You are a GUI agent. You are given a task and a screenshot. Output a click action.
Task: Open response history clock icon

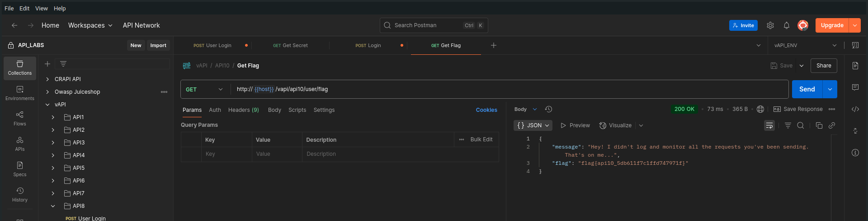point(548,109)
